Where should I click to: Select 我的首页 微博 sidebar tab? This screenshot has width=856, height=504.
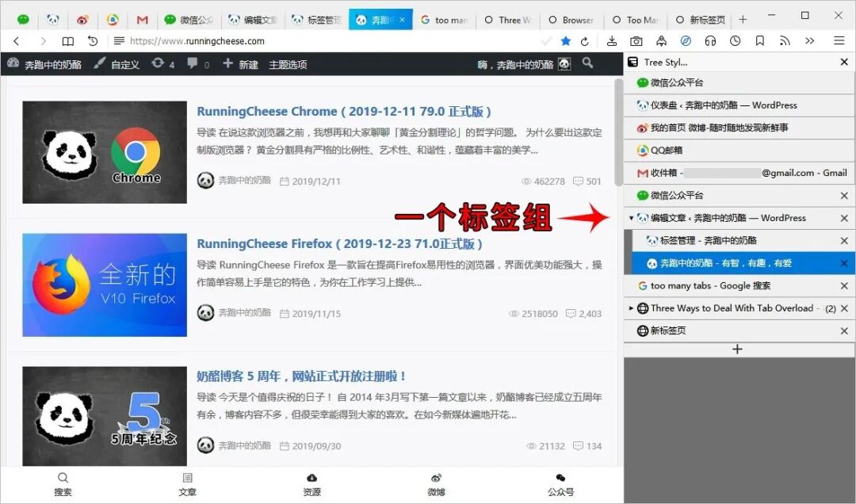point(739,128)
